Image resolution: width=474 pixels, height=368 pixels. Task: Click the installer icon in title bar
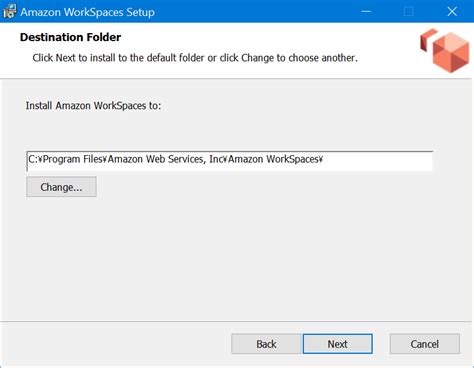coord(9,12)
